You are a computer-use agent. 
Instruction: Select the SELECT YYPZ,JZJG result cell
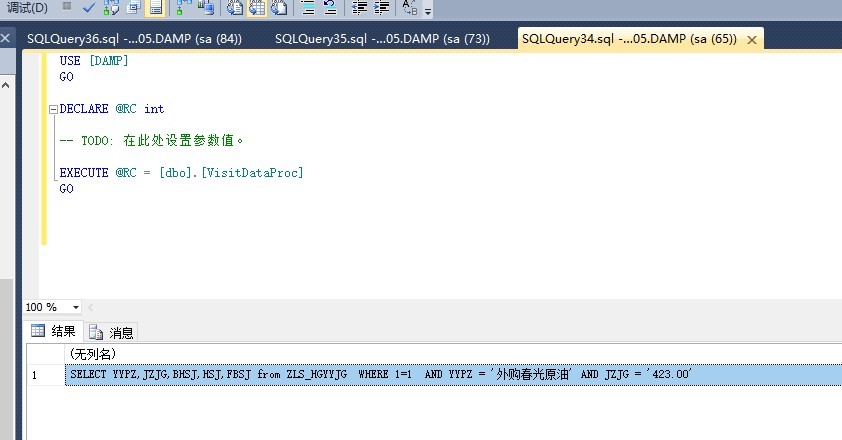pyautogui.click(x=453, y=374)
